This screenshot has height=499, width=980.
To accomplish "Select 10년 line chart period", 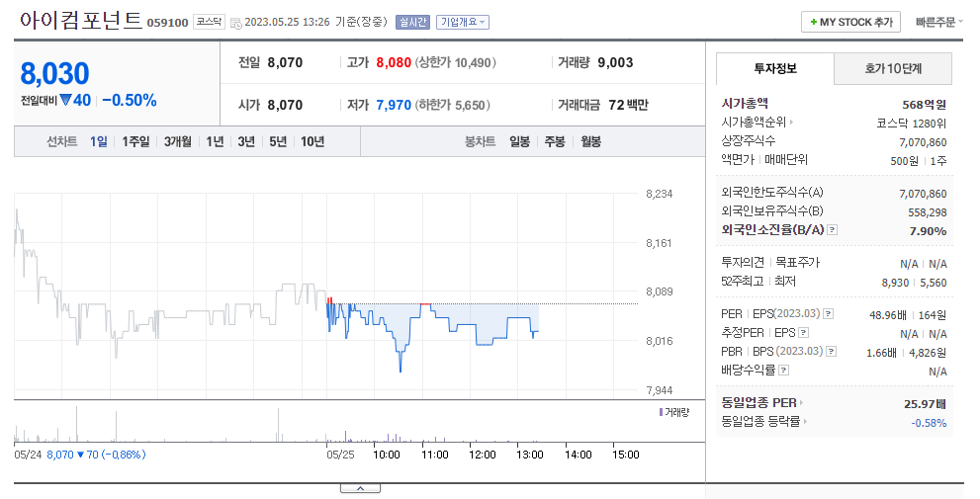I will point(312,141).
